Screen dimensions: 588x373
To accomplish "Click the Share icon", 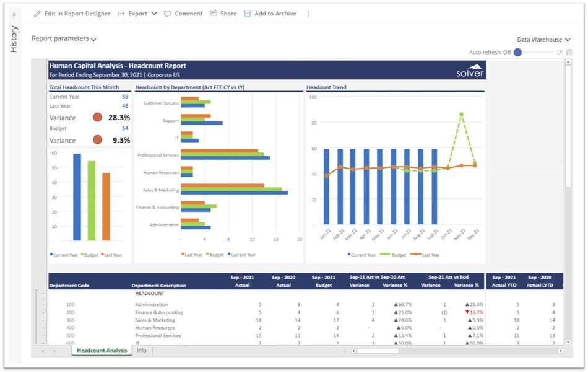I will (x=214, y=14).
